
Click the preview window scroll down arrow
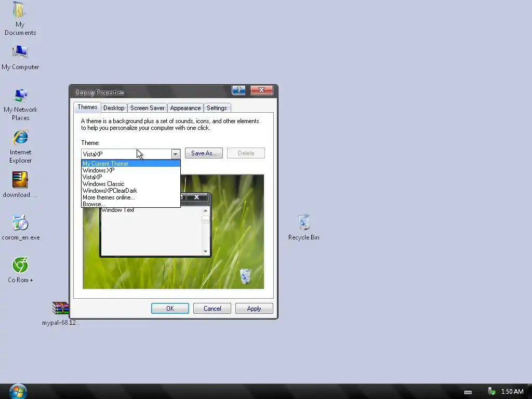205,251
